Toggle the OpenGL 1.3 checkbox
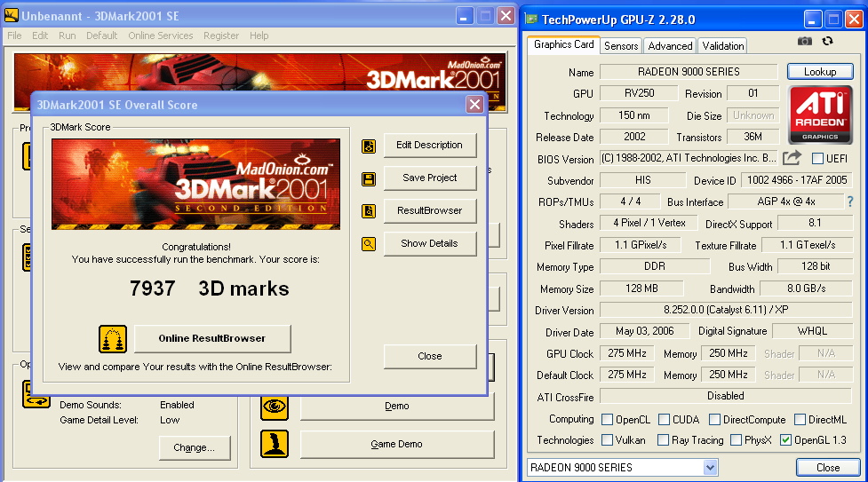Screen dimensions: 868x482 tap(785, 440)
